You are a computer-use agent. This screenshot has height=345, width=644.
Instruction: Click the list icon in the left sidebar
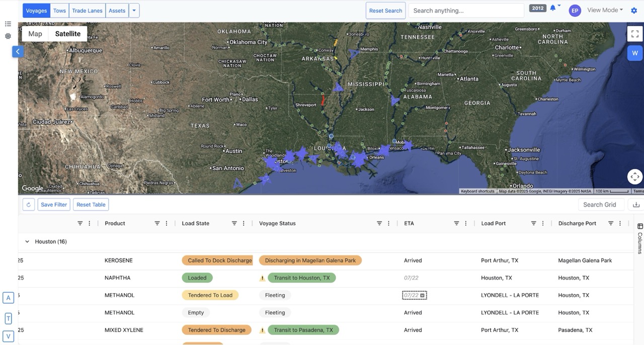click(x=8, y=23)
